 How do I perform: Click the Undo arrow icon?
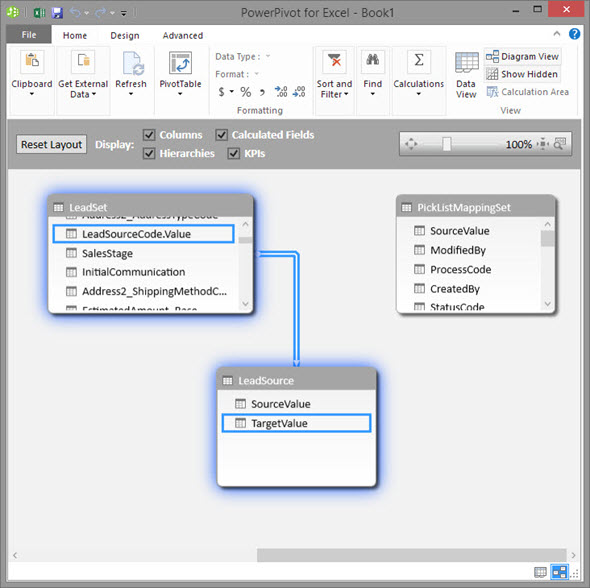[x=75, y=13]
